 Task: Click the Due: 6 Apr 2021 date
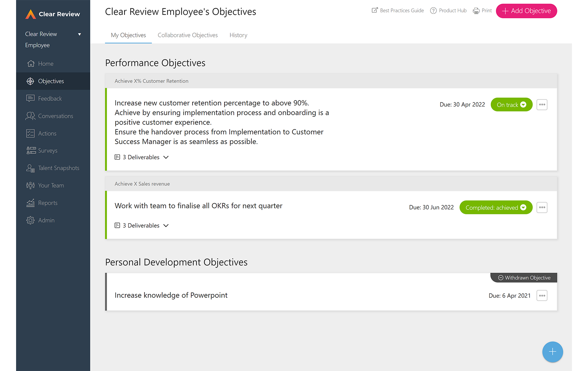pos(509,295)
